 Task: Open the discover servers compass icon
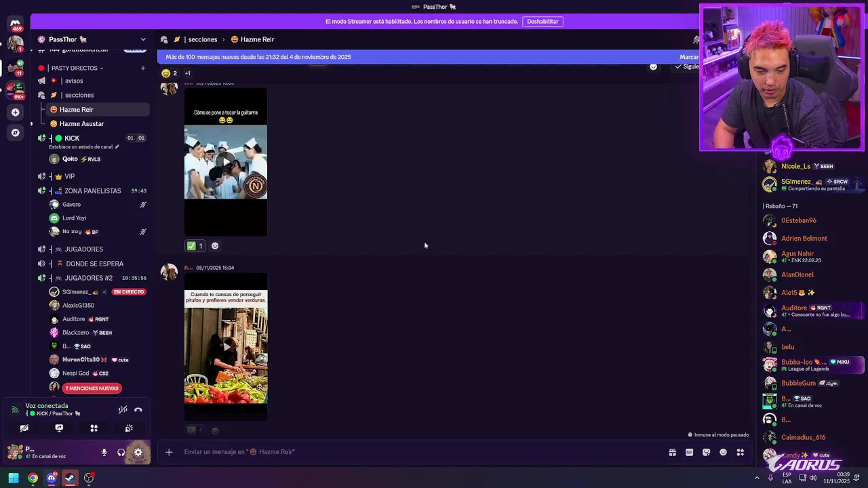point(16,133)
